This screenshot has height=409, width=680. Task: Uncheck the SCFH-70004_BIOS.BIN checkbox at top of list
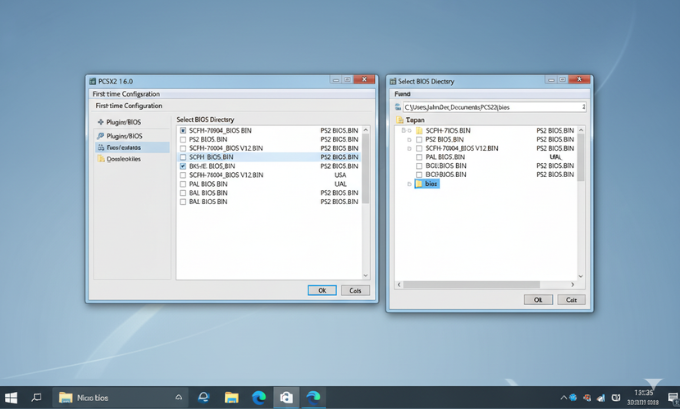(x=182, y=130)
